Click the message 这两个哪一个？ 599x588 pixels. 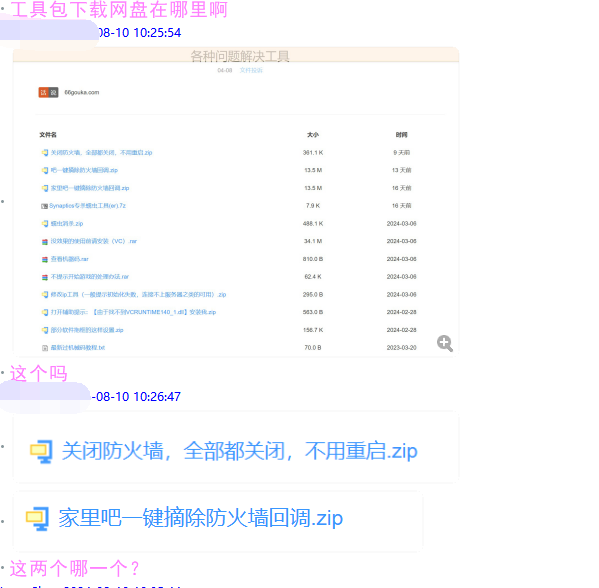tap(74, 569)
